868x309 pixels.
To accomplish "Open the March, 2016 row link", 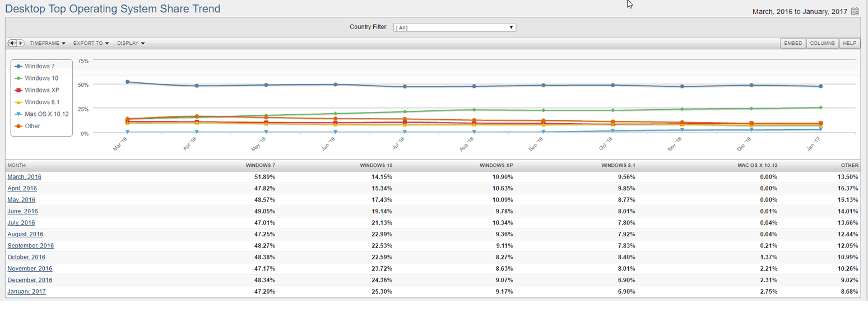I will tap(24, 177).
